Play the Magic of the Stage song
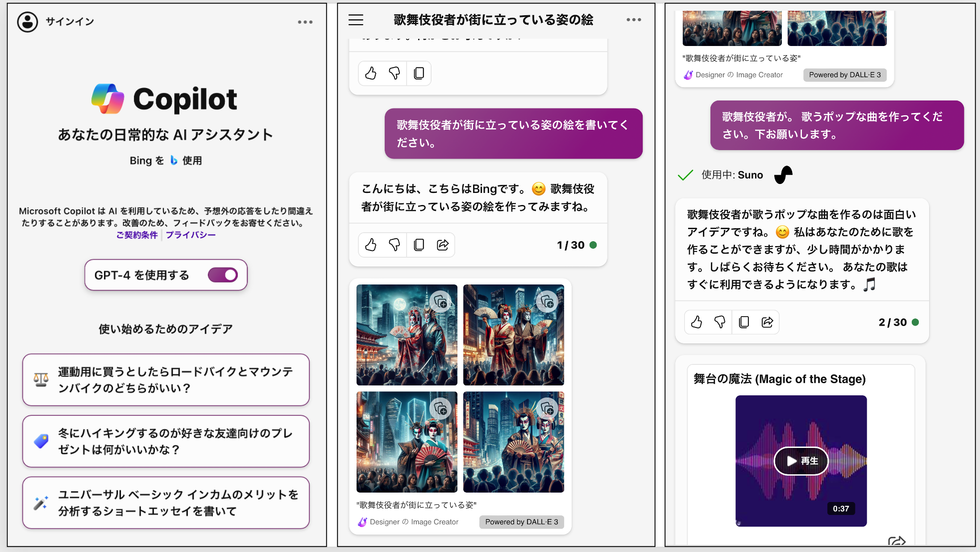Viewport: 980px width, 552px height. (x=801, y=461)
